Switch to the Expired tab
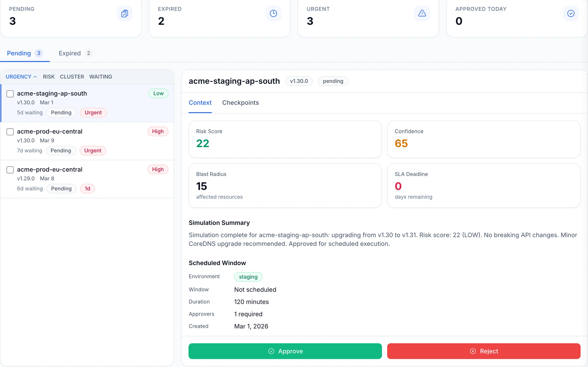588x367 pixels. tap(70, 53)
